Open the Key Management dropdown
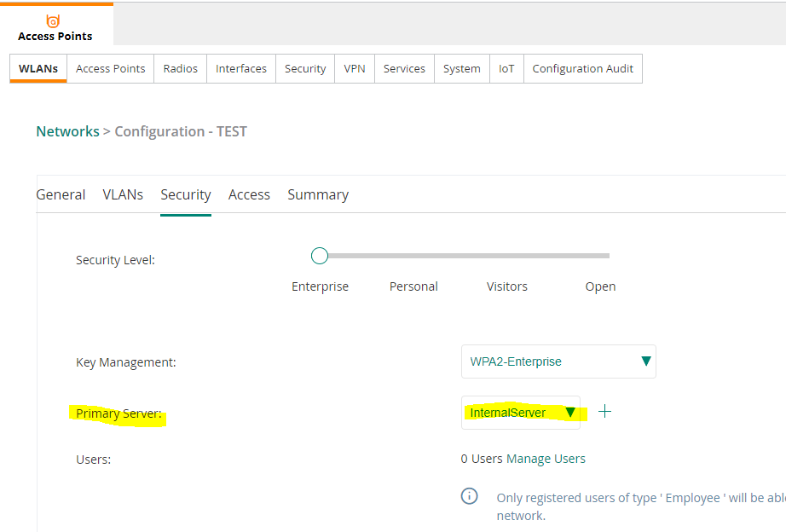786x532 pixels. [x=558, y=361]
